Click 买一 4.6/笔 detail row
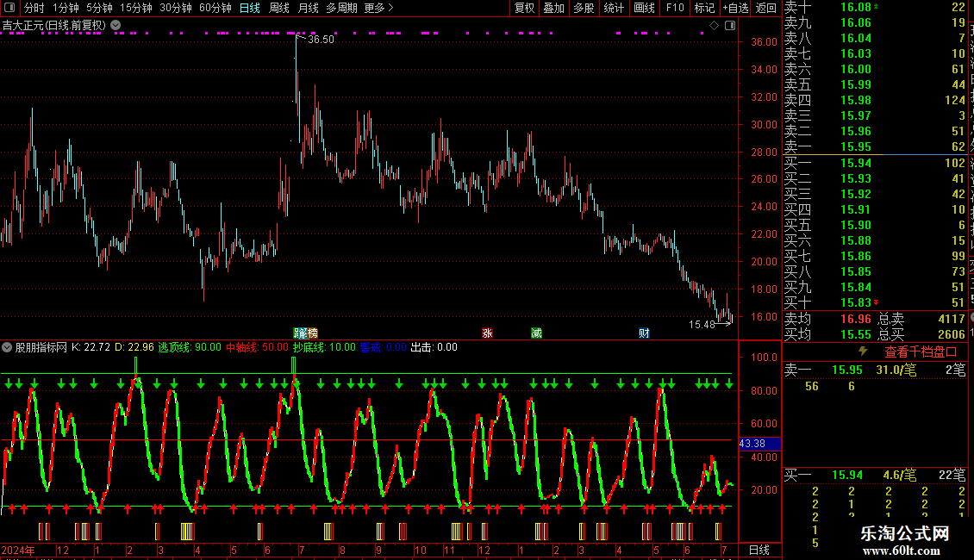This screenshot has width=974, height=560. 875,475
